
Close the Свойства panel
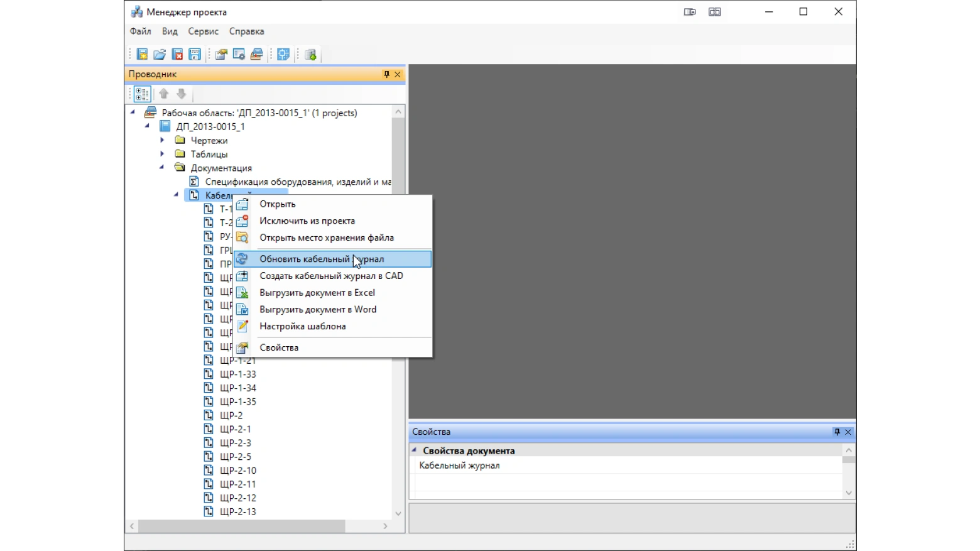click(848, 432)
